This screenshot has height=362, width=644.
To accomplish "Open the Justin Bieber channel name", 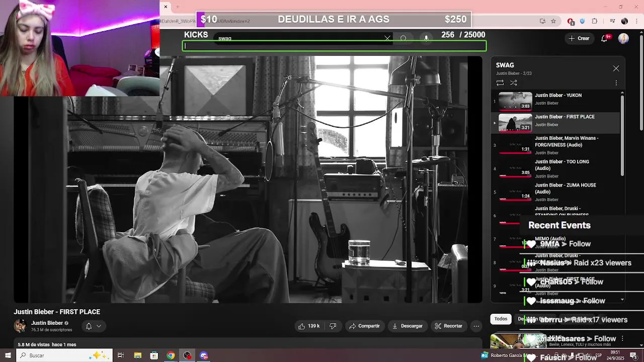I will [x=47, y=323].
